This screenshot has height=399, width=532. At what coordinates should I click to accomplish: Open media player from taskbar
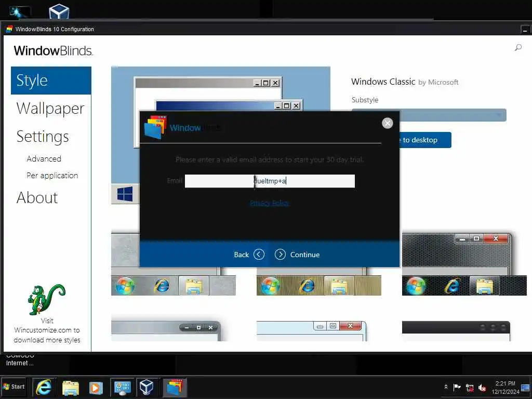(96, 388)
